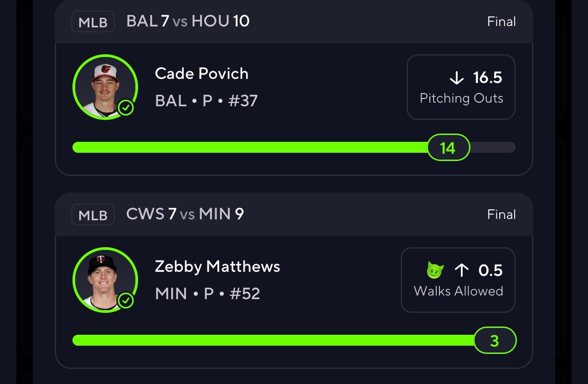
Task: Click Cade Povich's green checkmark badge
Action: 126,108
